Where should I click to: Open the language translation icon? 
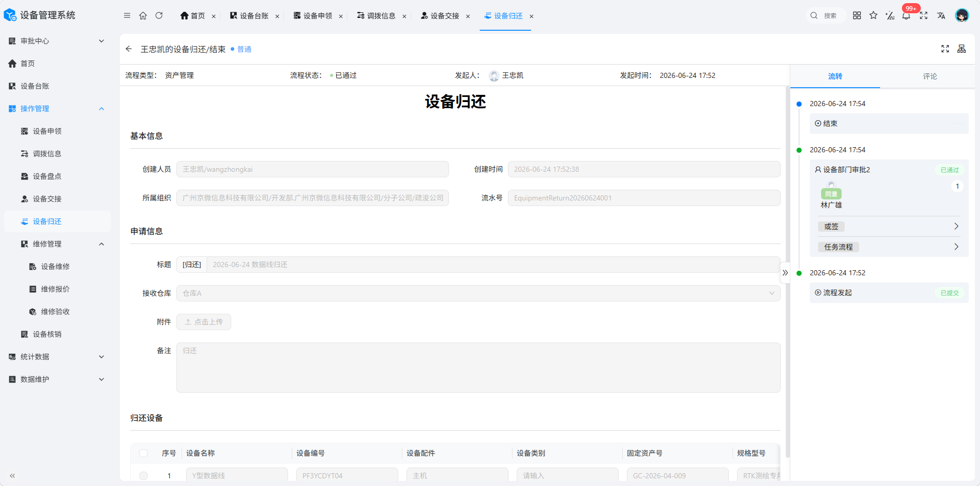(x=941, y=15)
